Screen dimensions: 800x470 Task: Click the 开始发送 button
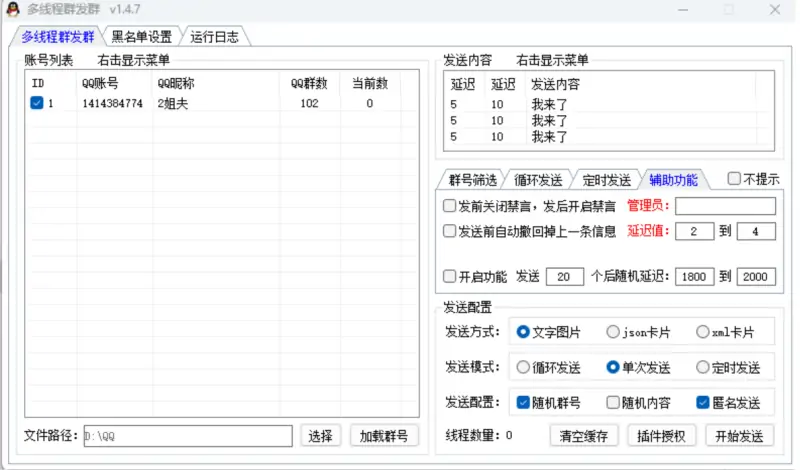pyautogui.click(x=739, y=436)
